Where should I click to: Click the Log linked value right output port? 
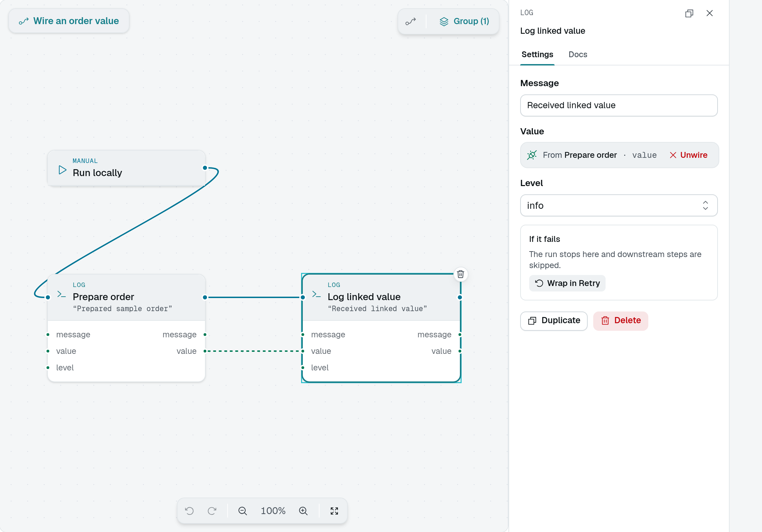tap(460, 297)
